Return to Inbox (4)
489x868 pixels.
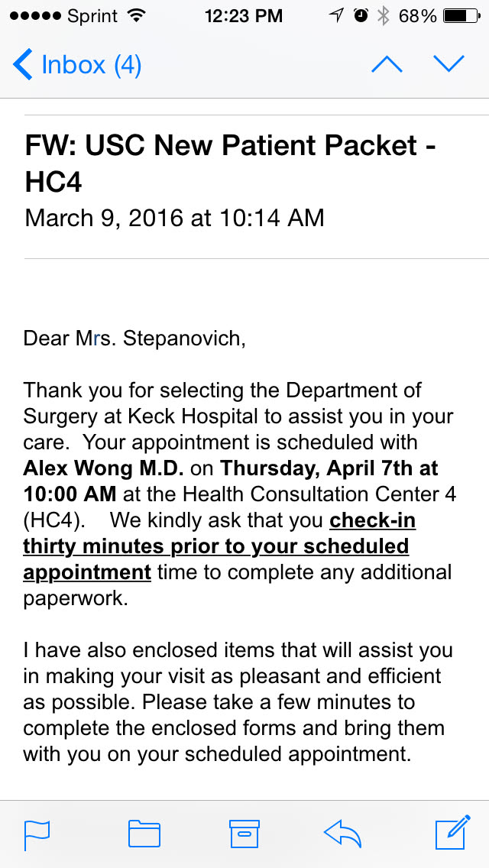pos(91,65)
